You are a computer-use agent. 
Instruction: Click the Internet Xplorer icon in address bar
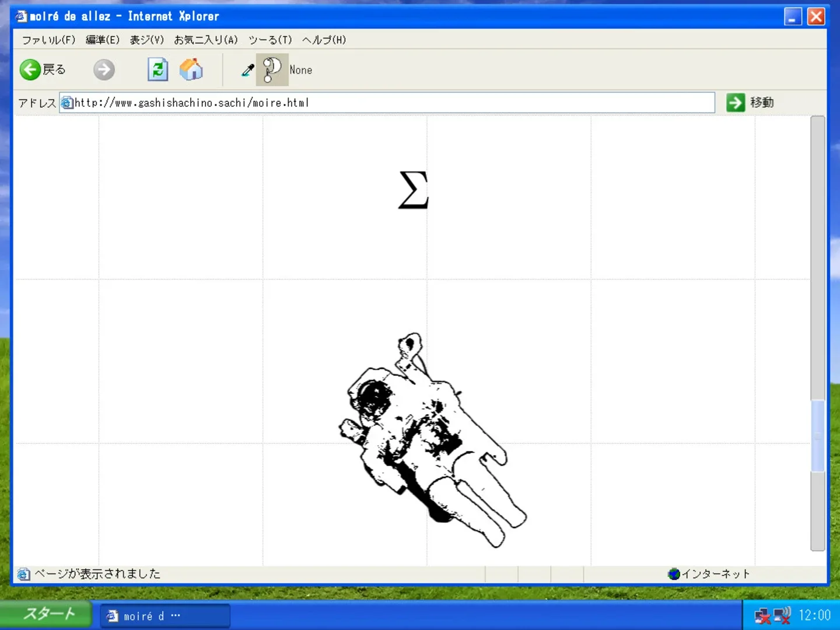tap(67, 103)
